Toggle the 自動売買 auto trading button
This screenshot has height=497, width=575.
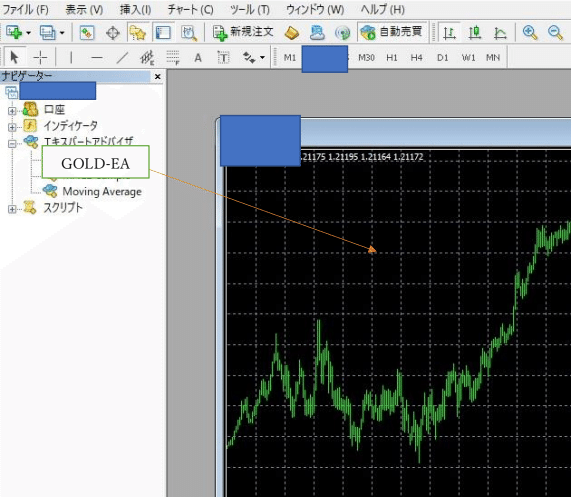click(392, 32)
